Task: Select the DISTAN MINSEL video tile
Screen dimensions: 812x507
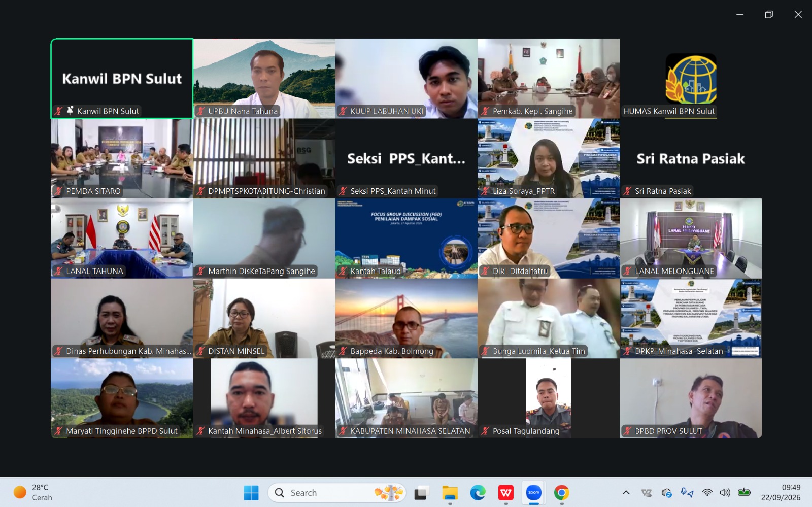Action: click(264, 318)
